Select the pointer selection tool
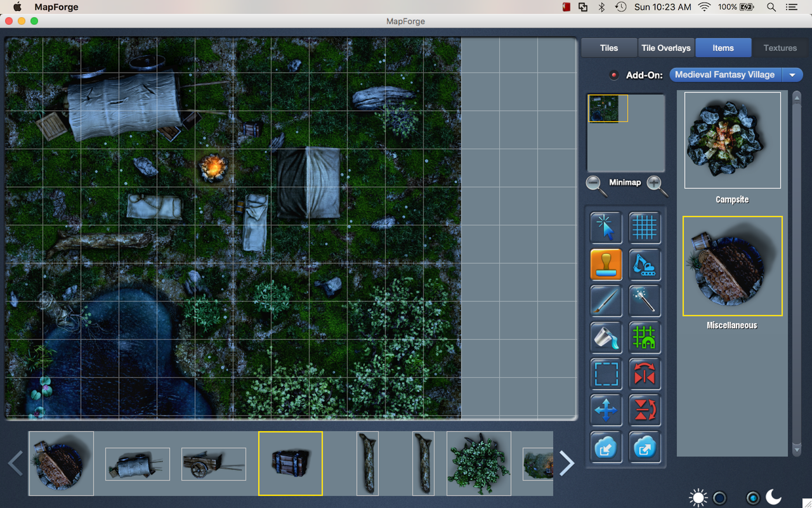Image resolution: width=812 pixels, height=508 pixels. (x=606, y=228)
